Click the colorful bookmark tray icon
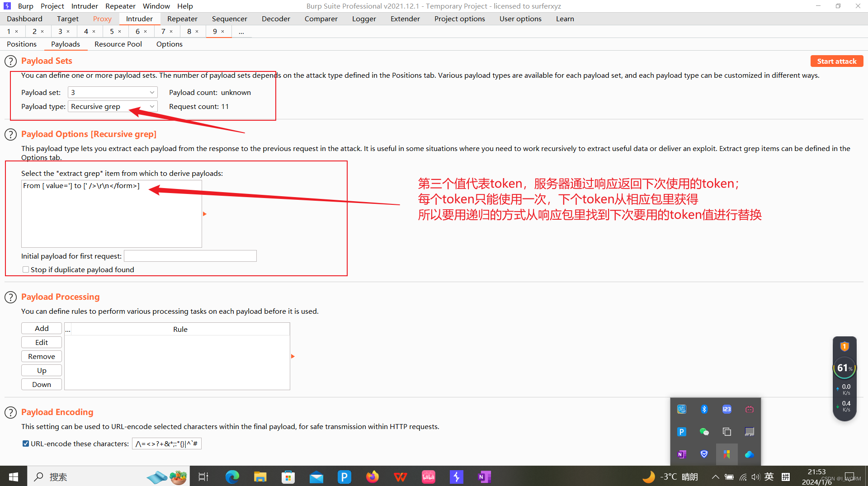This screenshot has height=486, width=868. [x=726, y=454]
